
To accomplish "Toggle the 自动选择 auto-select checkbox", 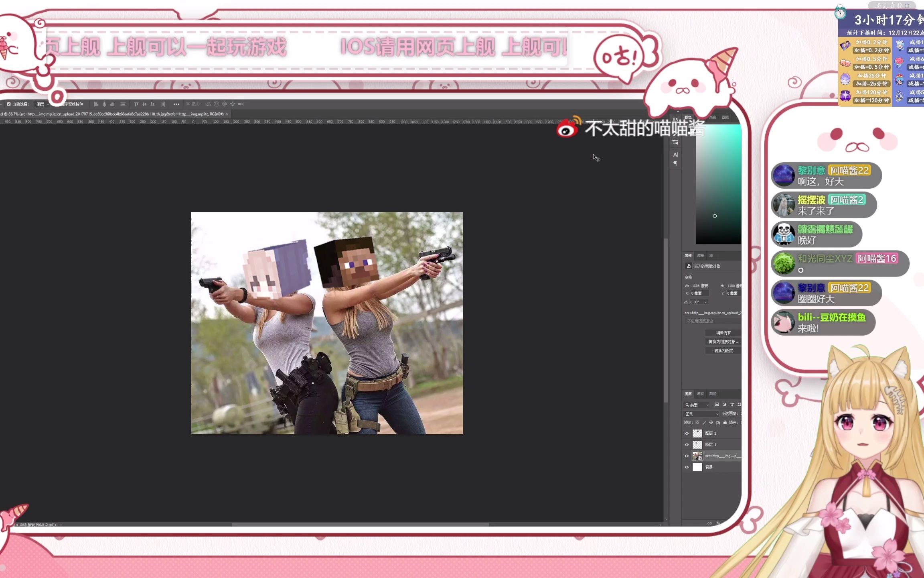I will coord(8,104).
